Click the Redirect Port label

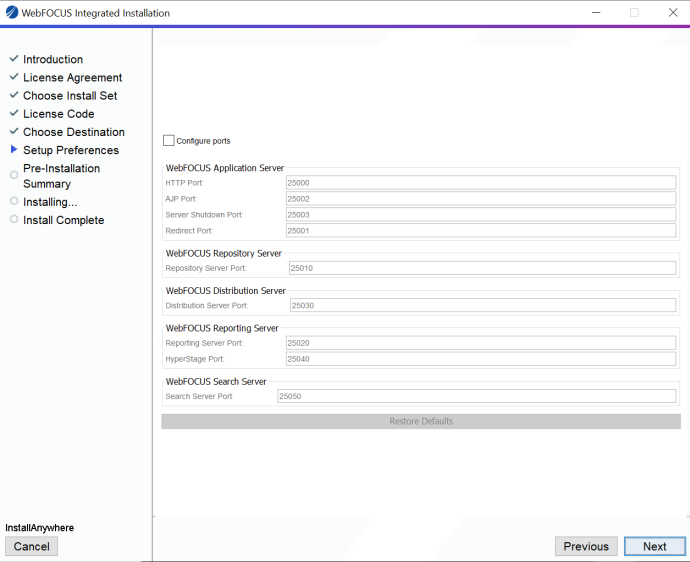point(189,231)
